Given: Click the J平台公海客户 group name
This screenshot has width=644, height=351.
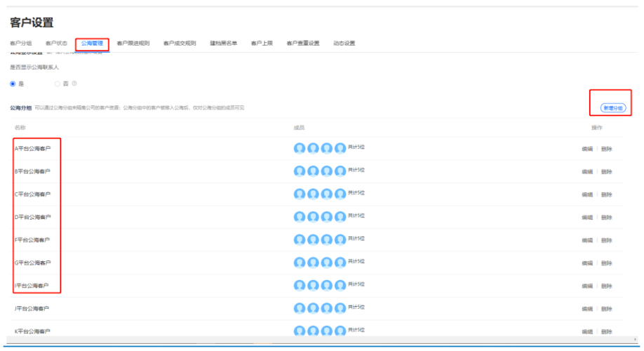Looking at the screenshot, I should coord(32,308).
